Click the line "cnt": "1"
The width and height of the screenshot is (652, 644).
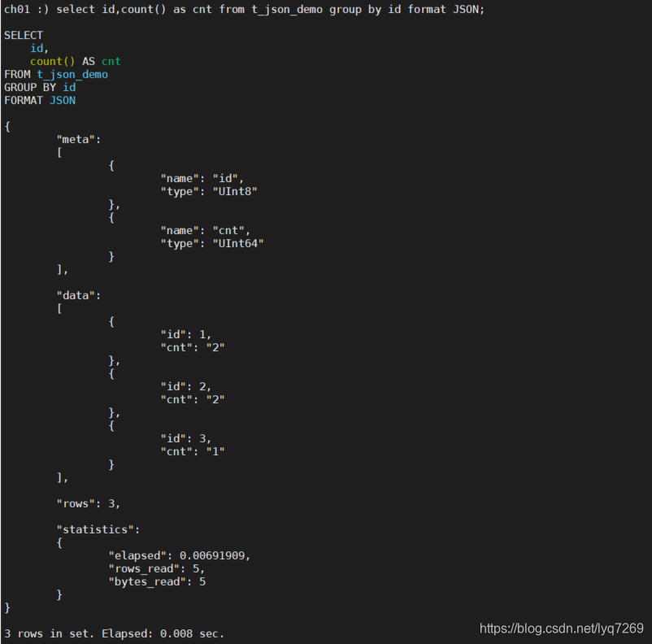193,451
